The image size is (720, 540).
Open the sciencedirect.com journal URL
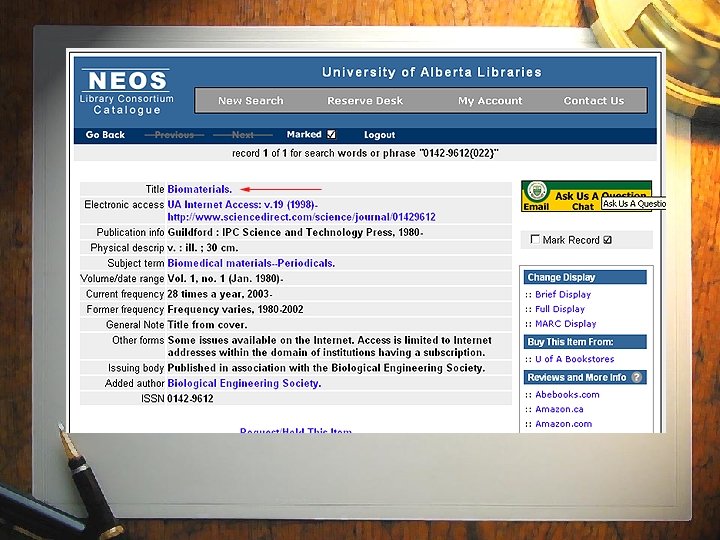tap(302, 217)
